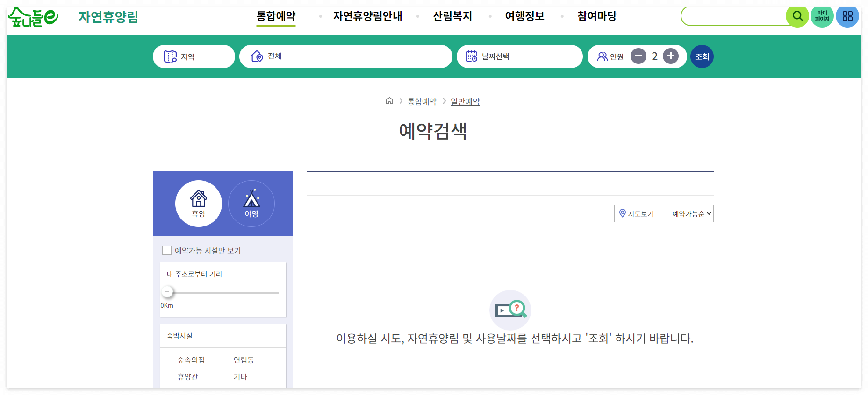This screenshot has height=395, width=868.
Task: Click the home breadcrumb icon
Action: [x=389, y=101]
